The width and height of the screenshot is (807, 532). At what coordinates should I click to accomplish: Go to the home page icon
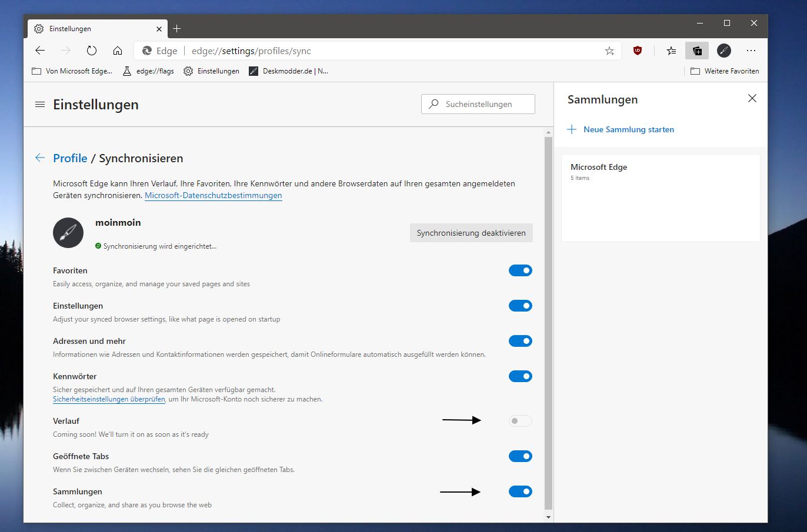(x=118, y=51)
